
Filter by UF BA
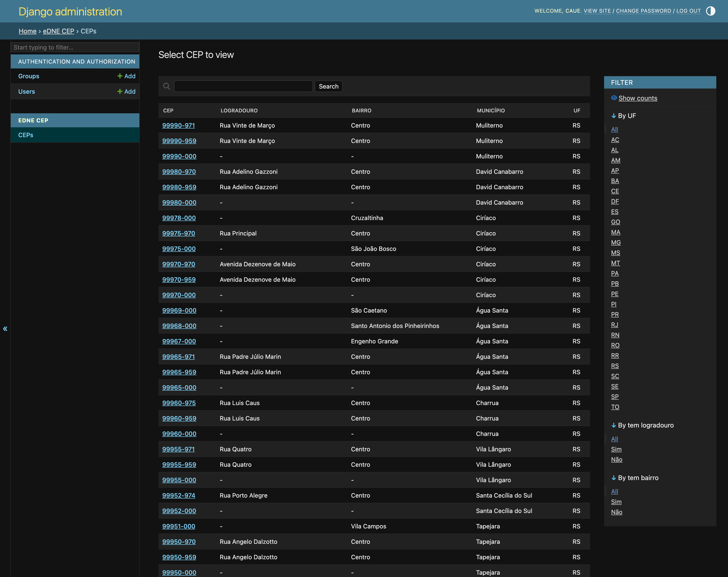(x=615, y=181)
